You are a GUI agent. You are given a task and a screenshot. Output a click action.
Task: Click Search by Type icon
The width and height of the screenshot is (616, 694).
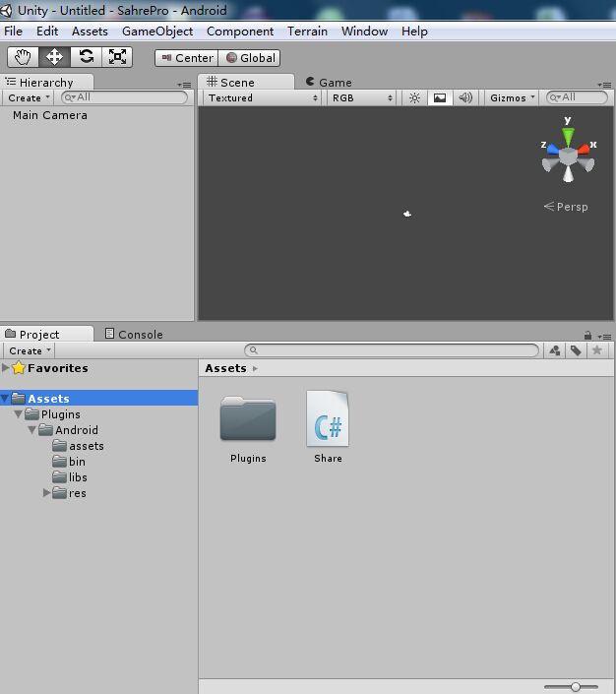point(555,350)
